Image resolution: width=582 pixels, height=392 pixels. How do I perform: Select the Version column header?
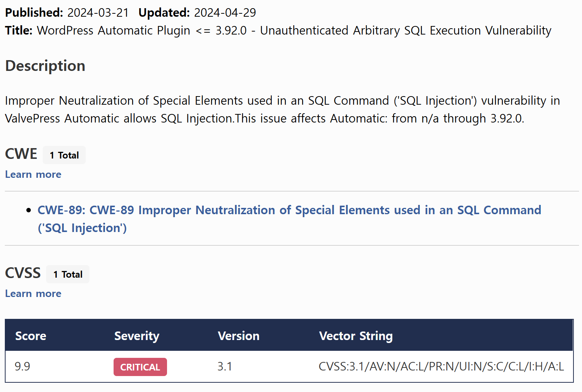(x=239, y=336)
